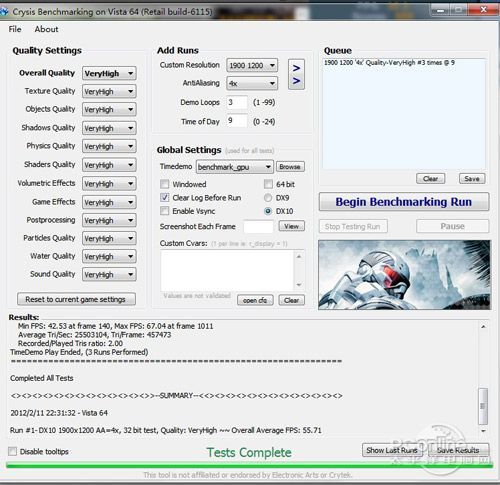
Task: Select the DX10 radio button
Action: pos(268,211)
